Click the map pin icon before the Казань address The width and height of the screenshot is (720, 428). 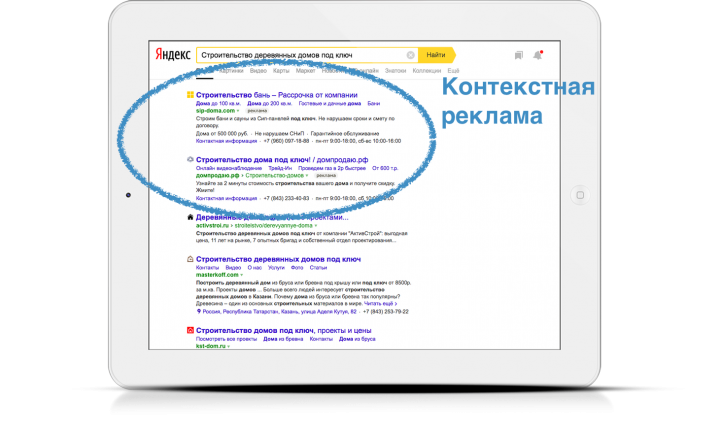[x=198, y=311]
